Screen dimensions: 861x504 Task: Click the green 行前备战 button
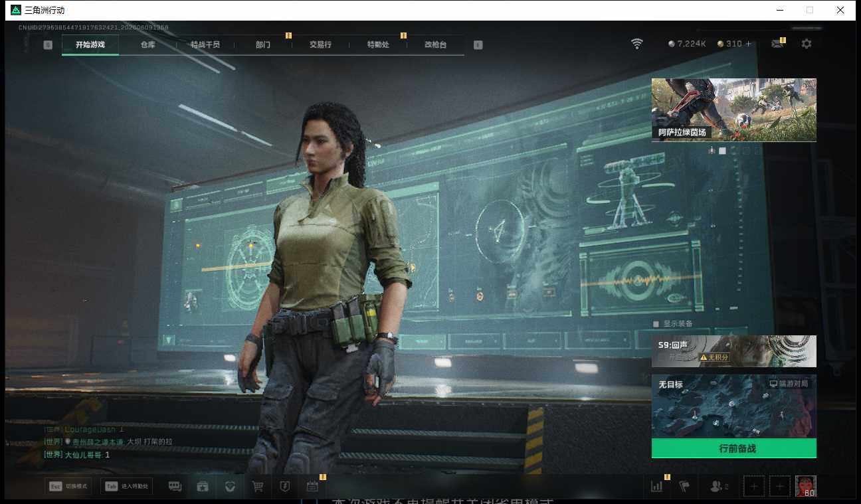(734, 448)
